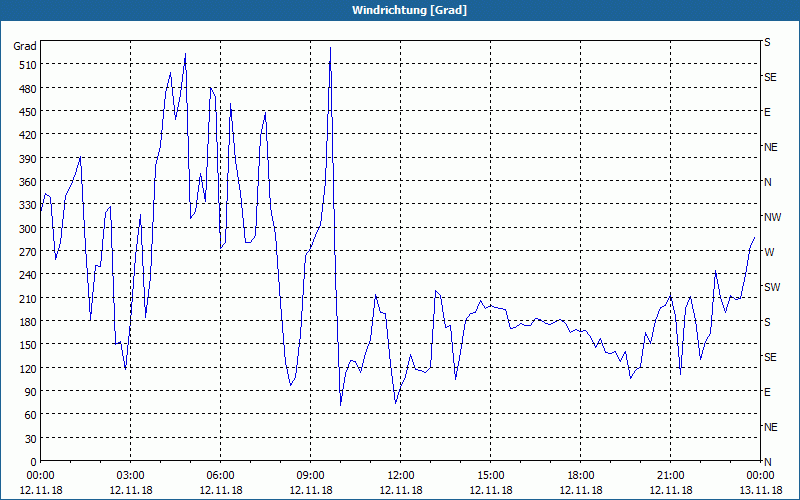Choose the "12.11.18" date under 21:00
Screen dimensions: 800x500
(x=670, y=490)
